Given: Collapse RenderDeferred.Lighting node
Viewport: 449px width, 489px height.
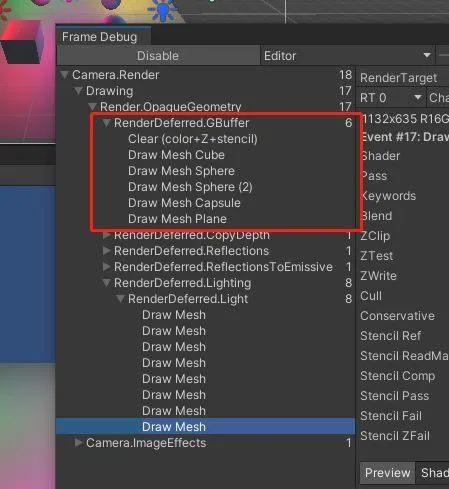Looking at the screenshot, I should (106, 283).
